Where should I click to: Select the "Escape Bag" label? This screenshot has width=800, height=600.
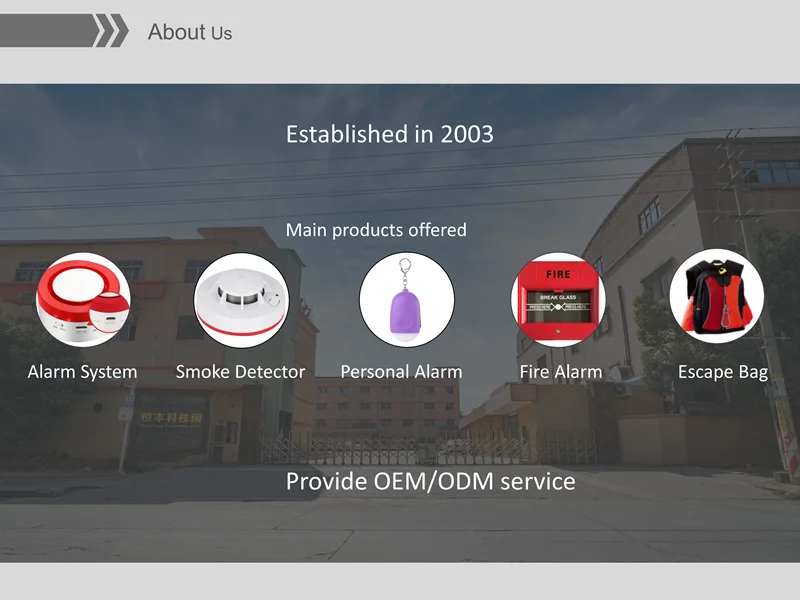723,372
